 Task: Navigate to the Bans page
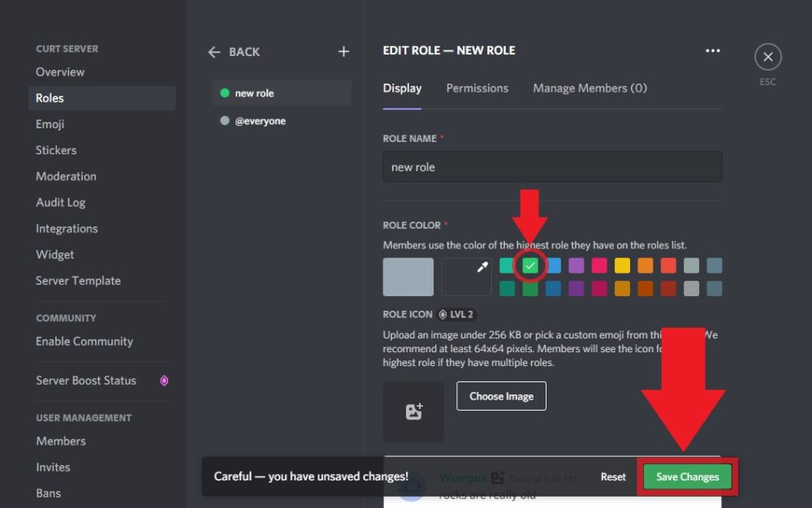48,493
